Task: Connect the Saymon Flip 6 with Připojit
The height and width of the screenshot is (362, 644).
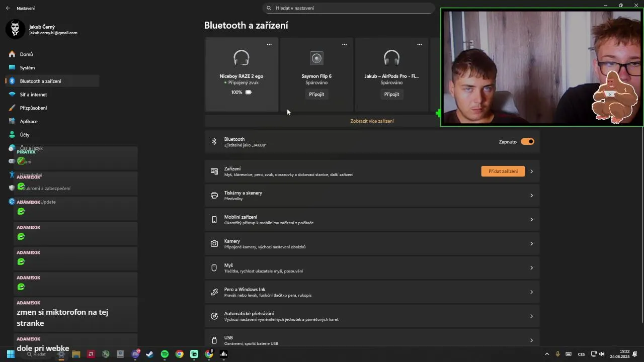Action: pyautogui.click(x=316, y=95)
